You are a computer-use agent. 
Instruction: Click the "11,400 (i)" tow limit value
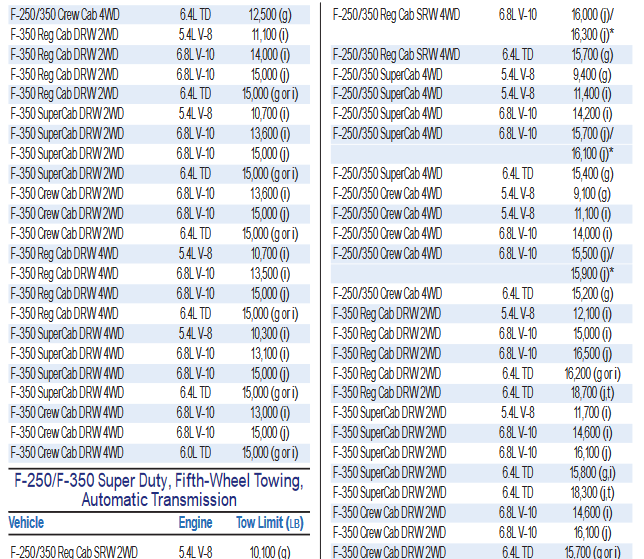(x=592, y=94)
